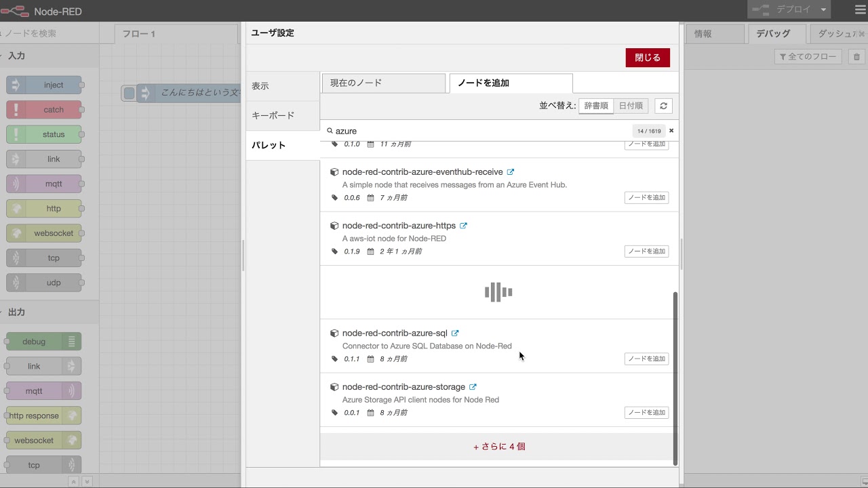The width and height of the screenshot is (868, 488).
Task: Open external link for node-red-contrib-azure-sql
Action: tap(455, 333)
